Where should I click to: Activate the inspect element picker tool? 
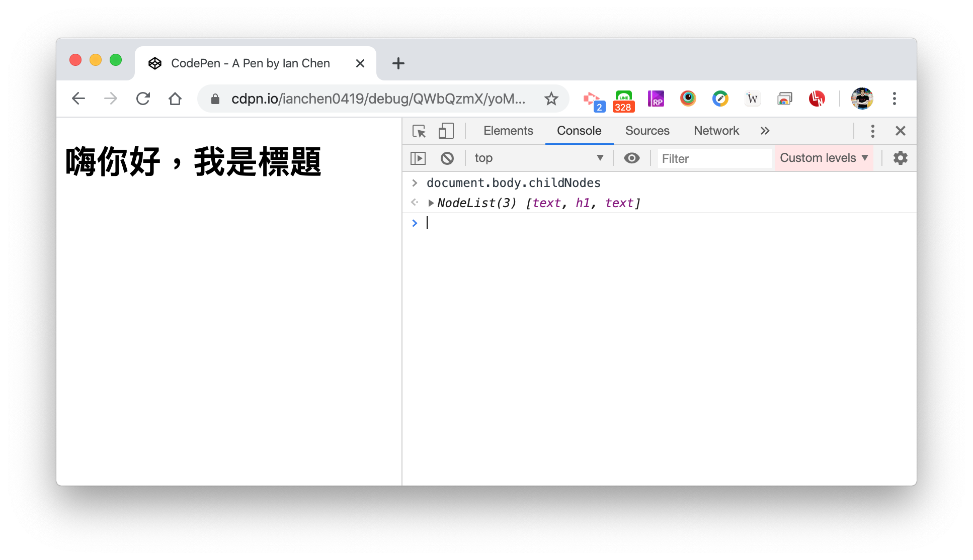(419, 131)
